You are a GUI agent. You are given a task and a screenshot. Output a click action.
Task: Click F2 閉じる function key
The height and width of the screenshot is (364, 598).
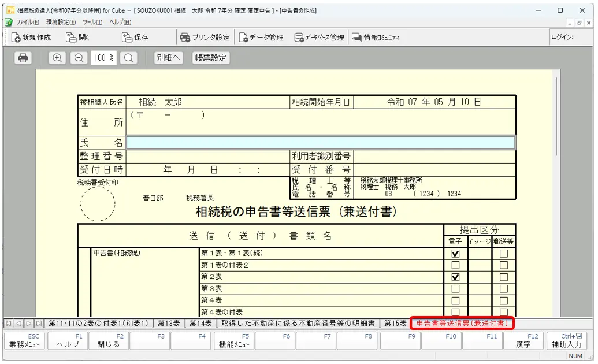coord(109,341)
